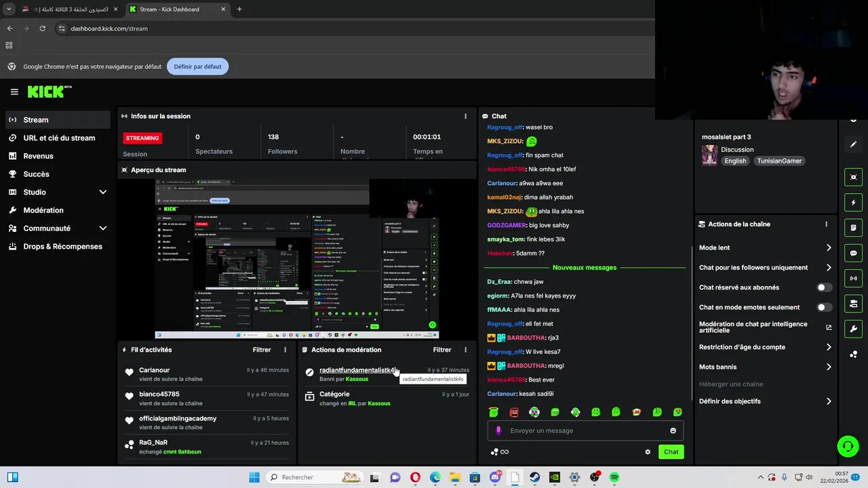Click the TunisianGamer stream tag
The image size is (868, 488).
(x=779, y=161)
